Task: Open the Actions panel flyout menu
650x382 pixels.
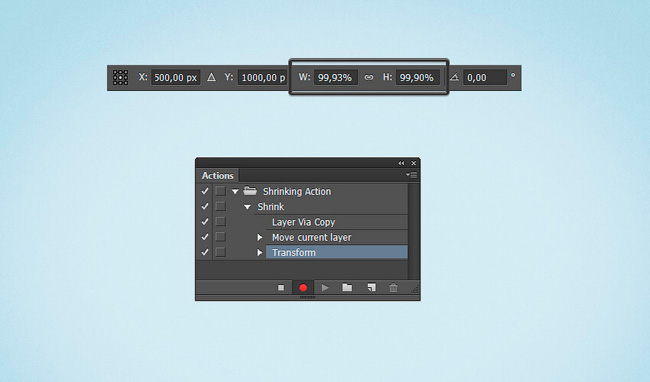Action: point(411,175)
